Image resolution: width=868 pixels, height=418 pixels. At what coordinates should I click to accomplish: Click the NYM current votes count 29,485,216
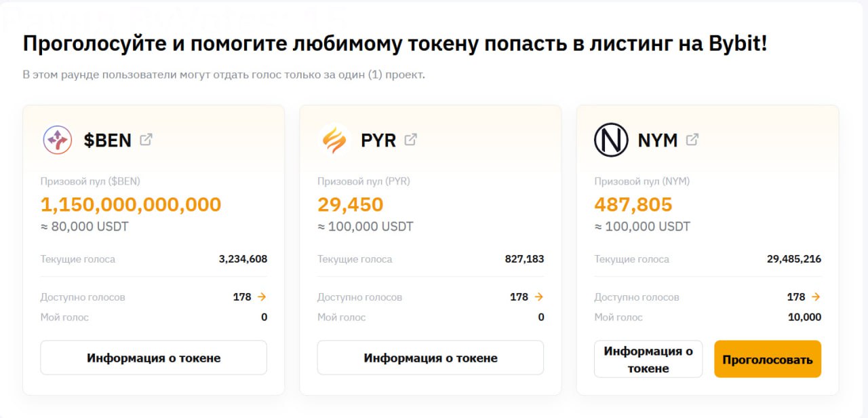[794, 259]
